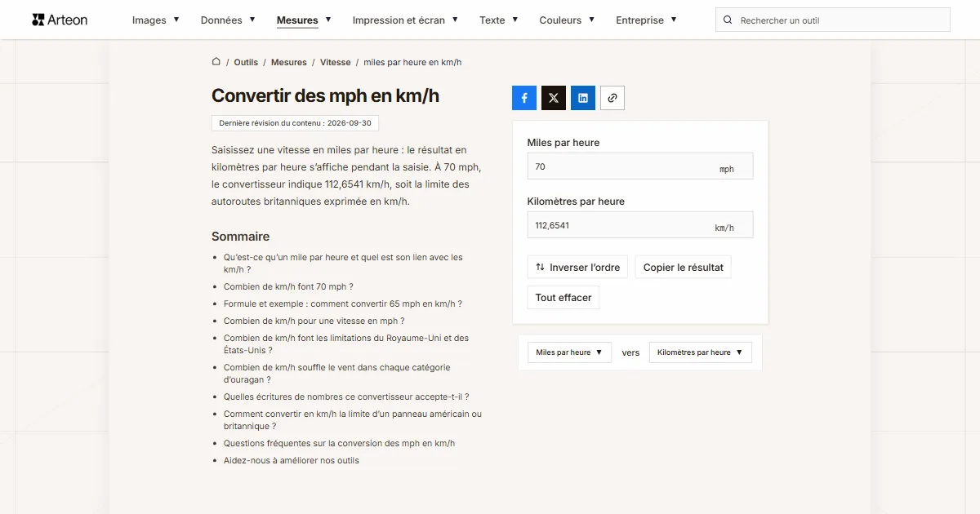Click Copier le résultat button

pyautogui.click(x=684, y=268)
